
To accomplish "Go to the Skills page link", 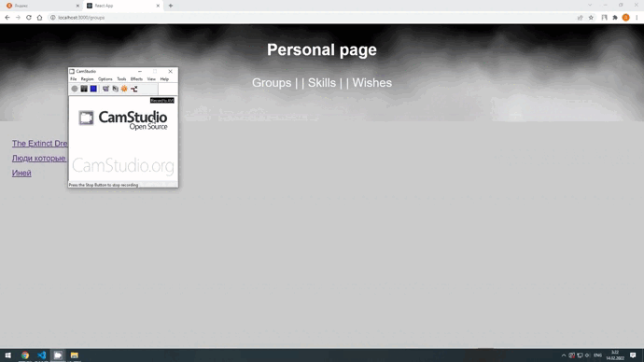I will [x=322, y=82].
